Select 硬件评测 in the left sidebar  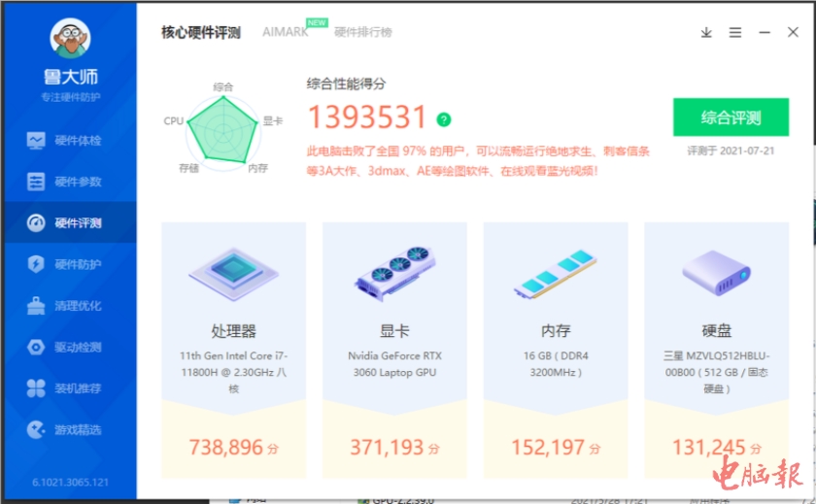(69, 223)
